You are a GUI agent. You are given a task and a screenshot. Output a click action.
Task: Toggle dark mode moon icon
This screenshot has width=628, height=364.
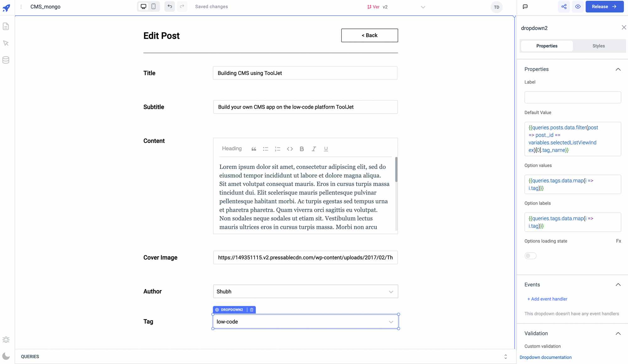6,356
